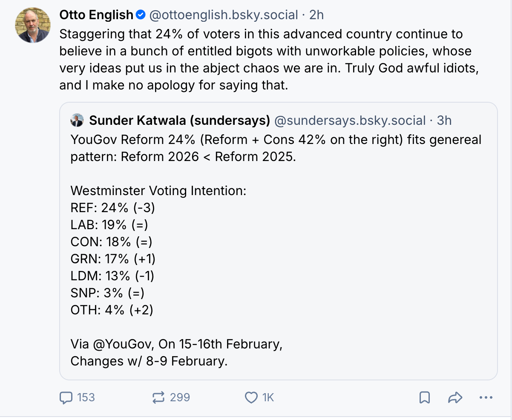Click the 153 replies count
The image size is (512, 420).
coord(86,397)
